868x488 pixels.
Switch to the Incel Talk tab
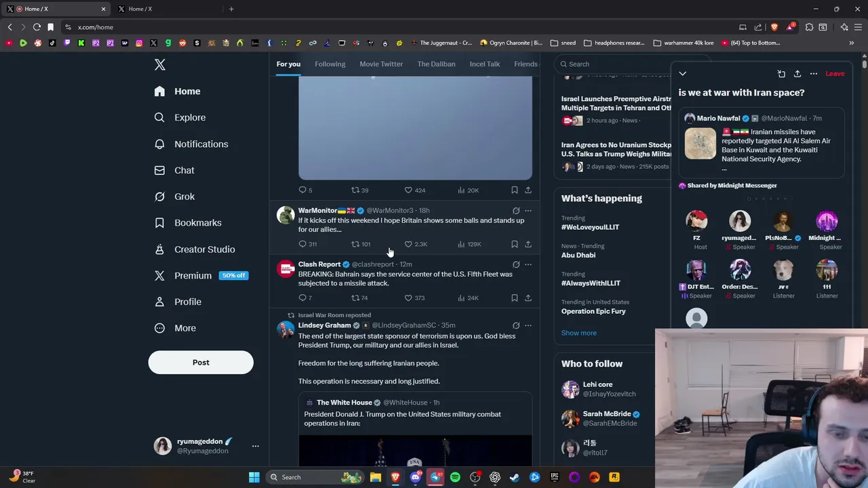[484, 64]
